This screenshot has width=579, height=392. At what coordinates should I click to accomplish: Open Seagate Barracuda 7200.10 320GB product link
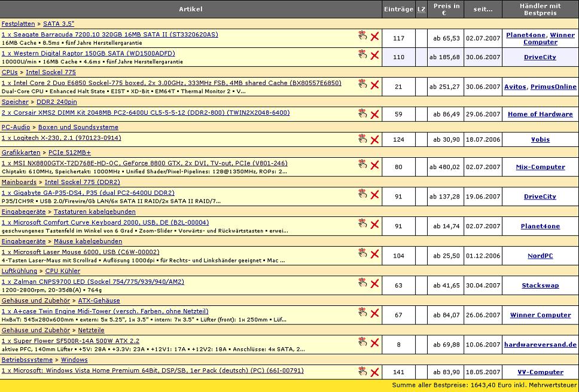[x=109, y=34]
